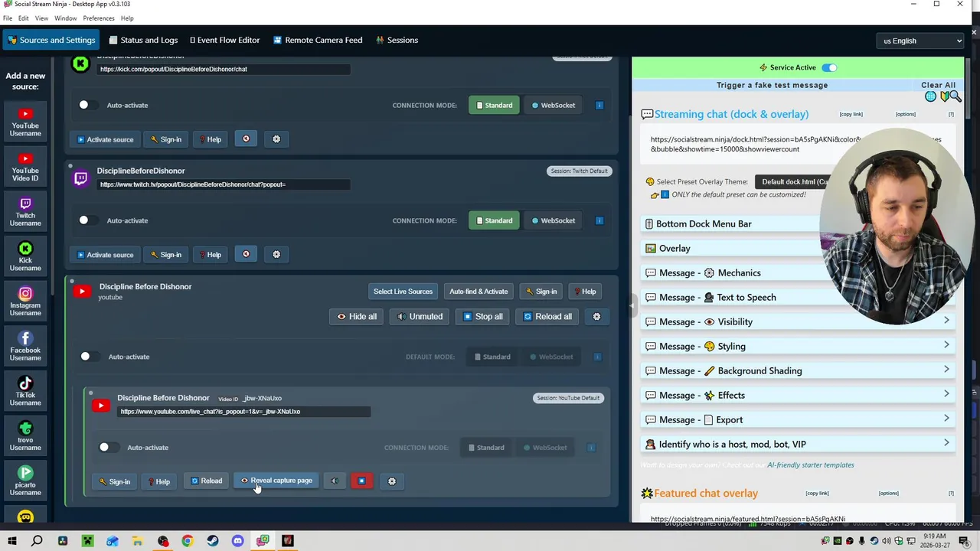This screenshot has height=551, width=980.
Task: Open the Window menu
Action: (x=65, y=18)
